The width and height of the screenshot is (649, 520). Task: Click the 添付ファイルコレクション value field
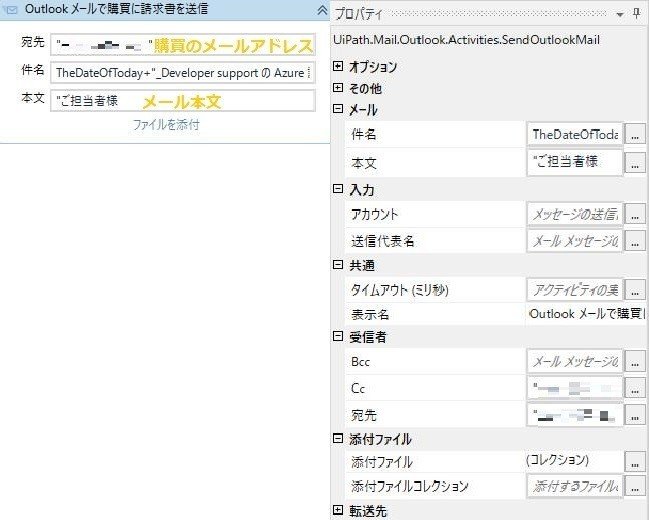click(x=575, y=486)
